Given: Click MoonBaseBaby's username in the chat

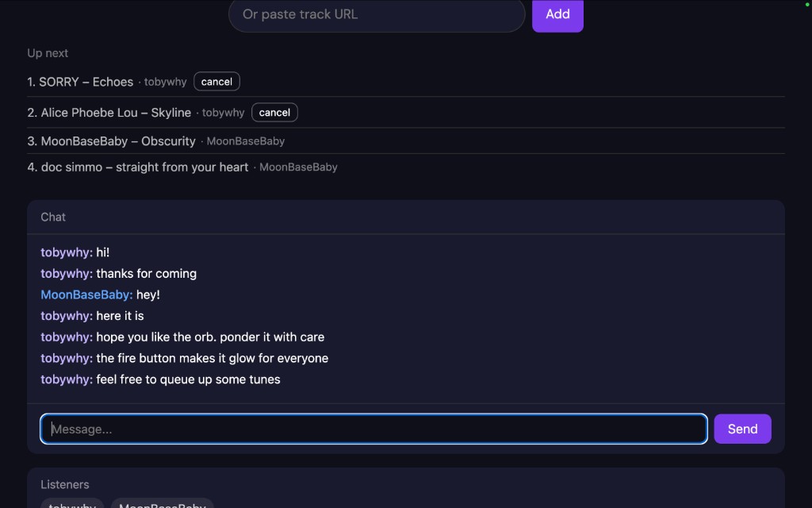Looking at the screenshot, I should pos(86,294).
